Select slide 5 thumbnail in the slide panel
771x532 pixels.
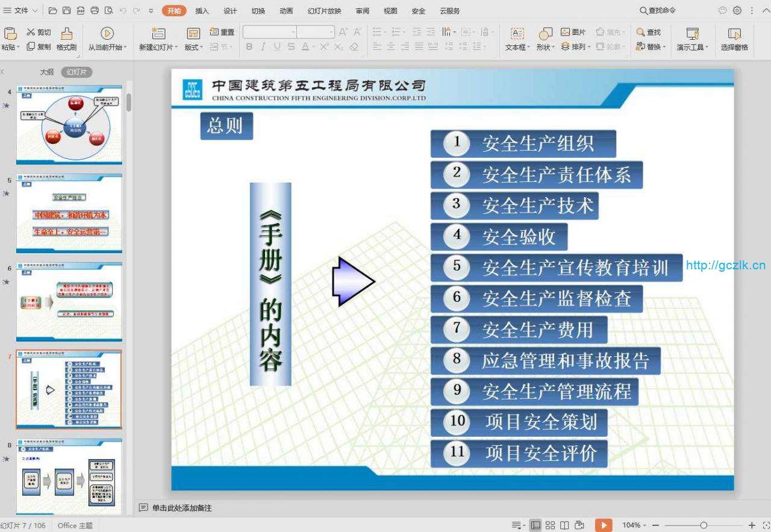click(x=69, y=213)
